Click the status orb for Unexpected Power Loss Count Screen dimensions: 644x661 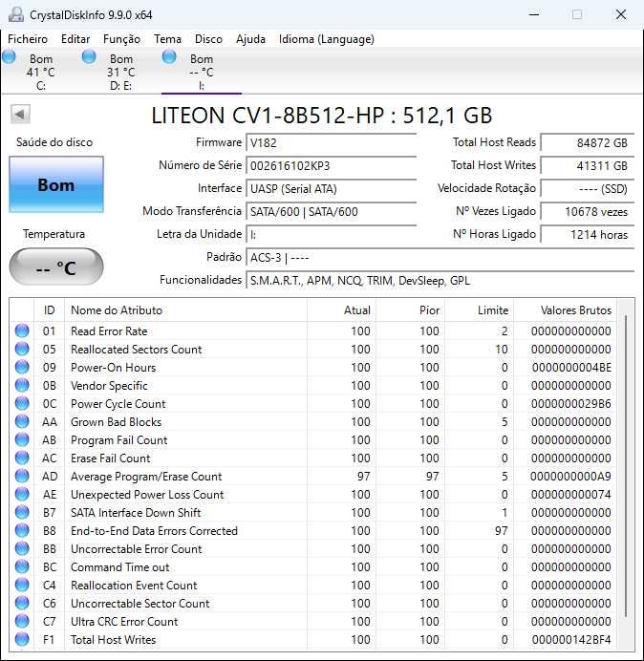pos(22,495)
